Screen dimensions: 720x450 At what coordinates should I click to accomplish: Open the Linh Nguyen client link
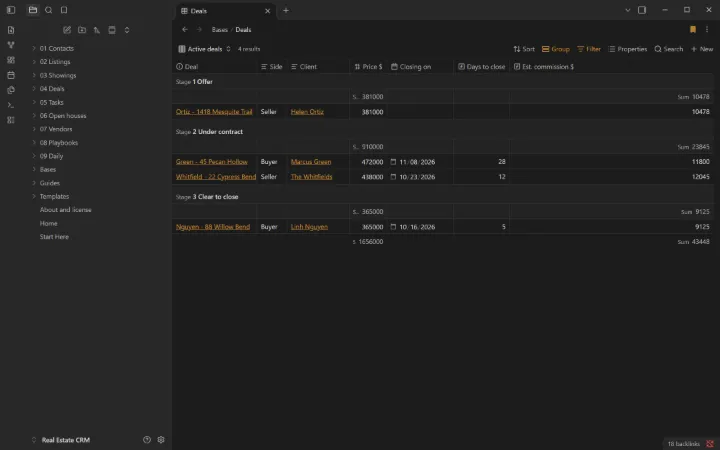click(x=309, y=227)
